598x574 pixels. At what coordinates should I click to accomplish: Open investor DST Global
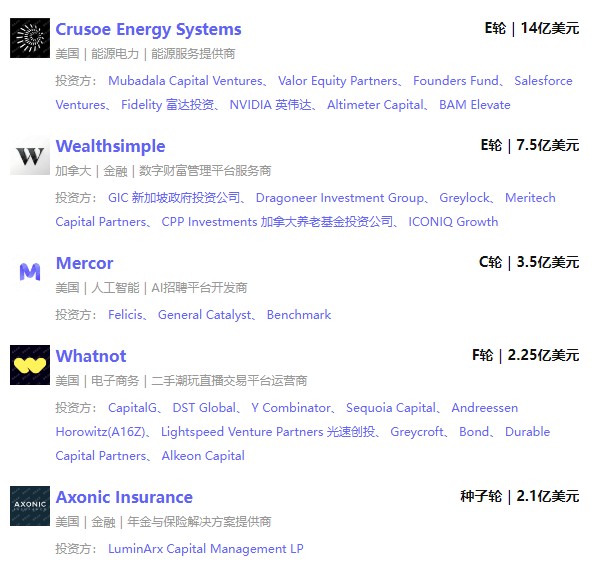click(x=204, y=408)
